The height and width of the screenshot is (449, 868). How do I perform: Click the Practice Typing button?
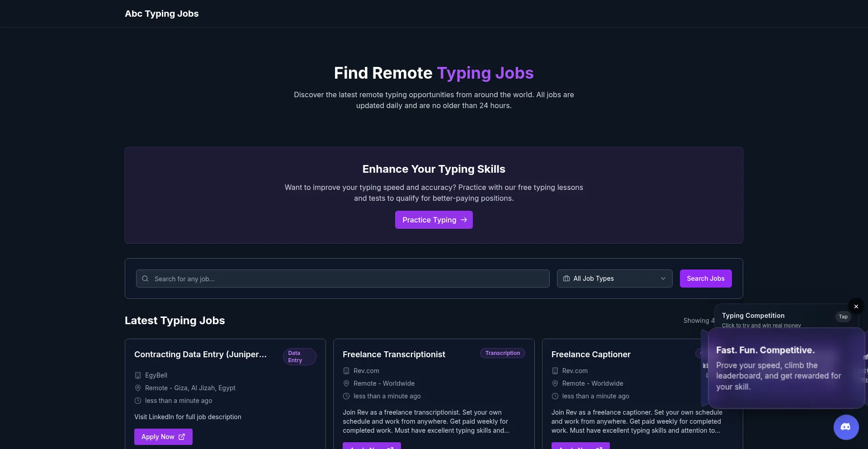coord(434,220)
